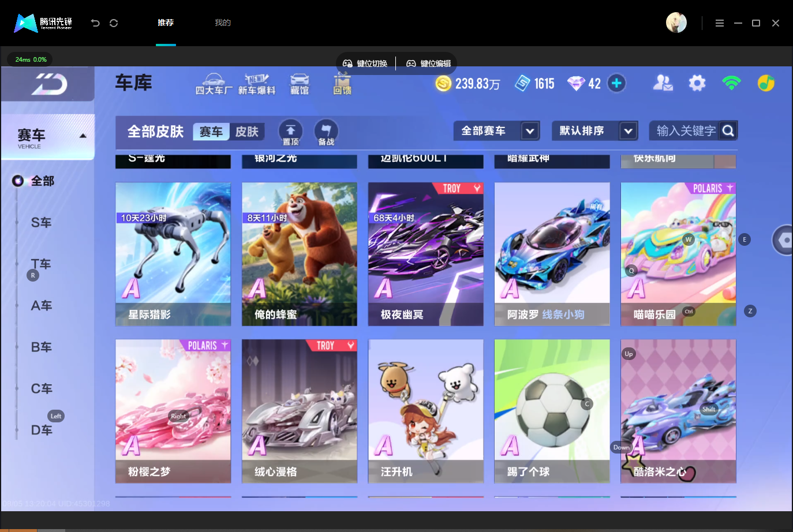793x532 pixels.
Task: Click the 车库 garage title
Action: [134, 83]
